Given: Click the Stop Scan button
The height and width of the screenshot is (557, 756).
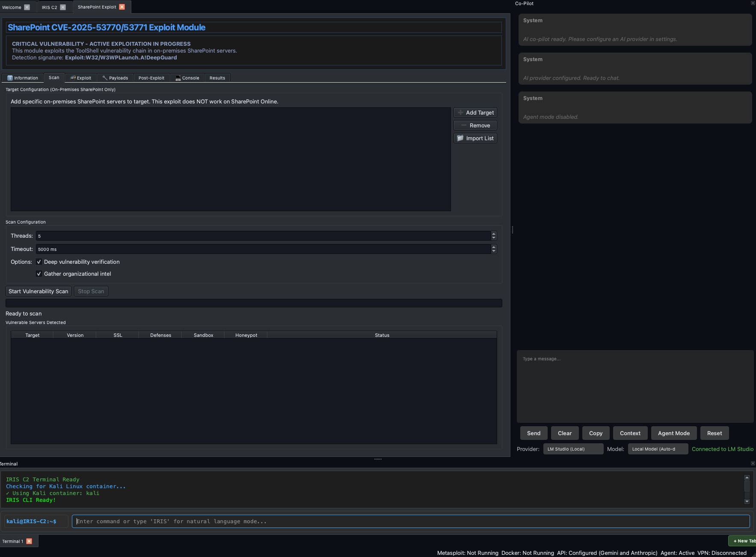Looking at the screenshot, I should pos(91,291).
